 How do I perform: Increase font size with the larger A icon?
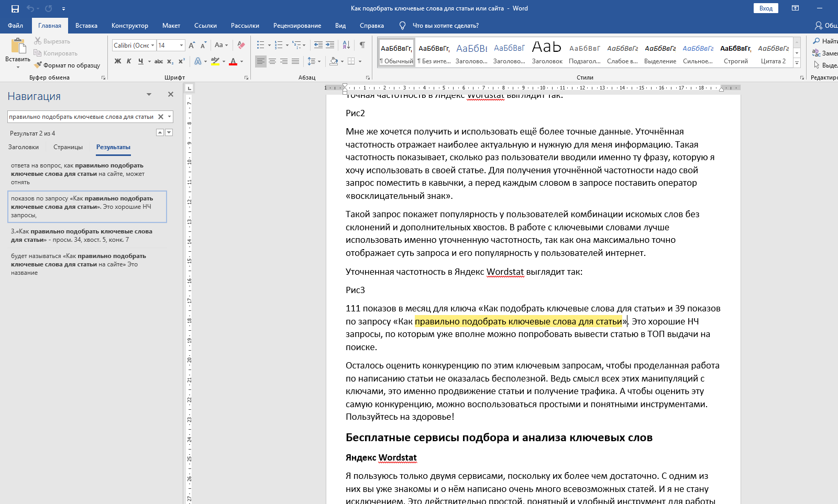(x=192, y=45)
